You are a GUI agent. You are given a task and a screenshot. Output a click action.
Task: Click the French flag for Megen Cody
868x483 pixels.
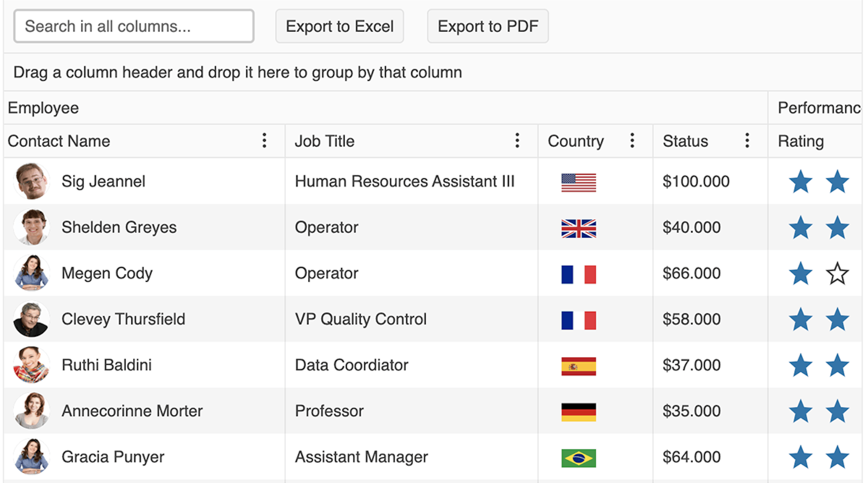click(579, 274)
